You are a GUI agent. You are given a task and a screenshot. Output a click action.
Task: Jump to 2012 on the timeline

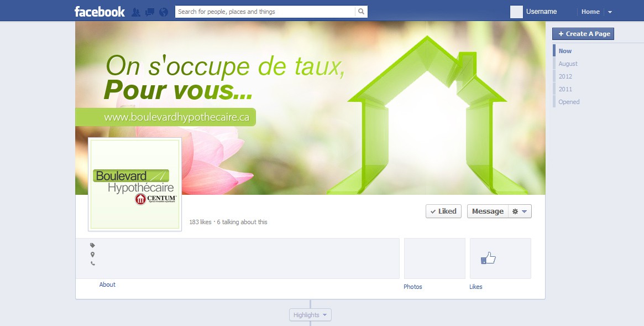565,76
